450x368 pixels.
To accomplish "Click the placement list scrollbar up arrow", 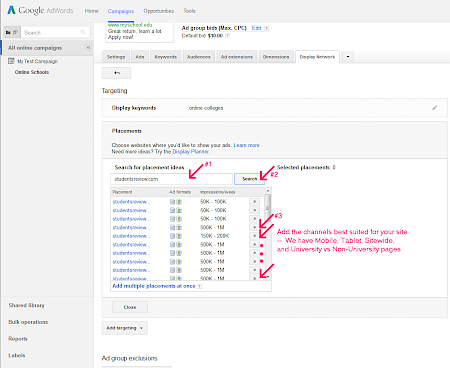I will (268, 191).
